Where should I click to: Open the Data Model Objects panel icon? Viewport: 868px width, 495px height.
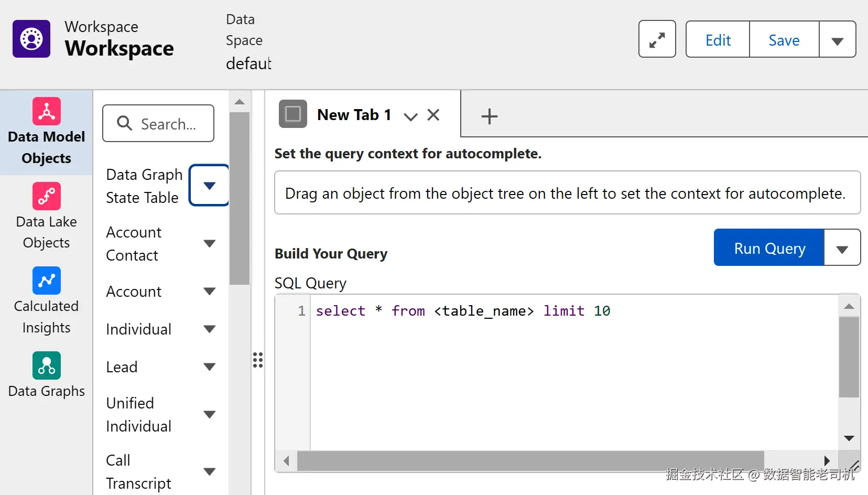pyautogui.click(x=47, y=111)
